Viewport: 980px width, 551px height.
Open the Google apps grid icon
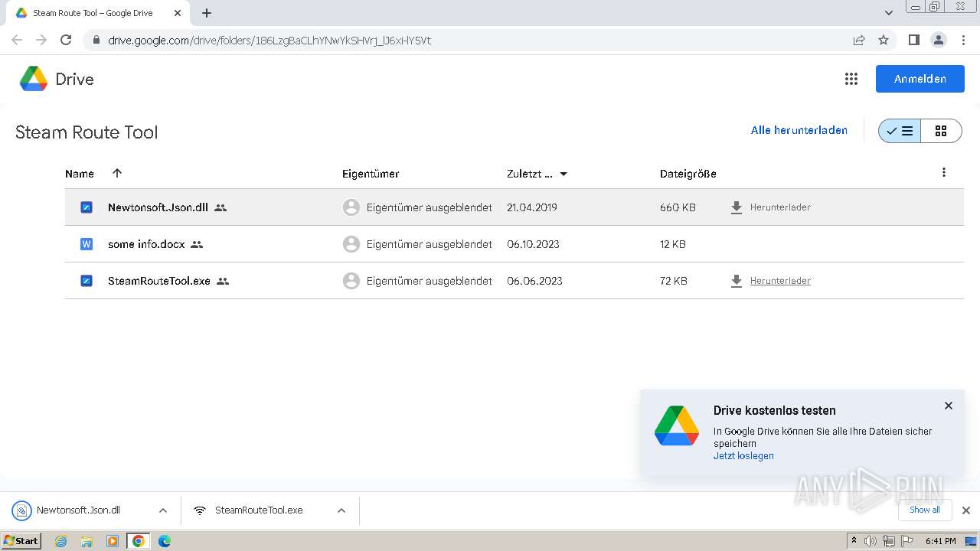tap(851, 79)
